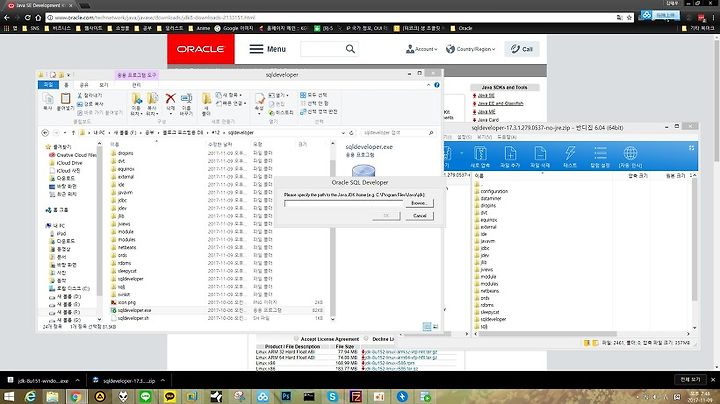Bookmark this page with the star icon
The width and height of the screenshot is (720, 404).
point(629,17)
